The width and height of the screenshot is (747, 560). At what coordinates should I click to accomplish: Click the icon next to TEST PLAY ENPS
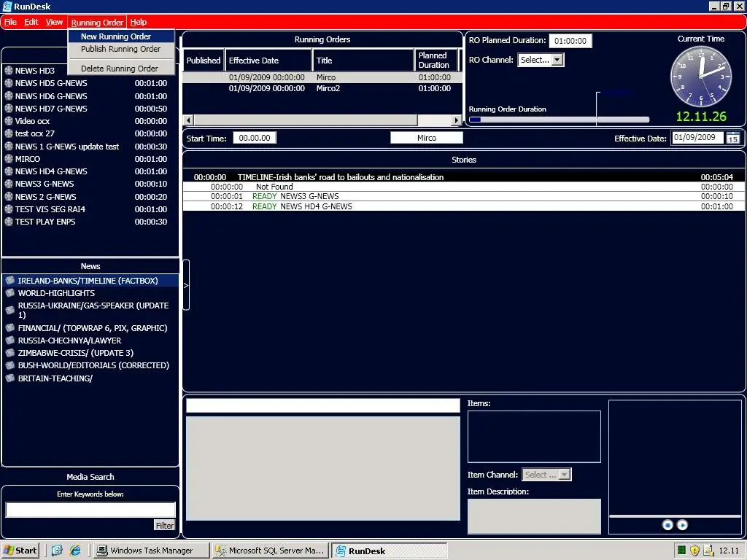coord(9,222)
